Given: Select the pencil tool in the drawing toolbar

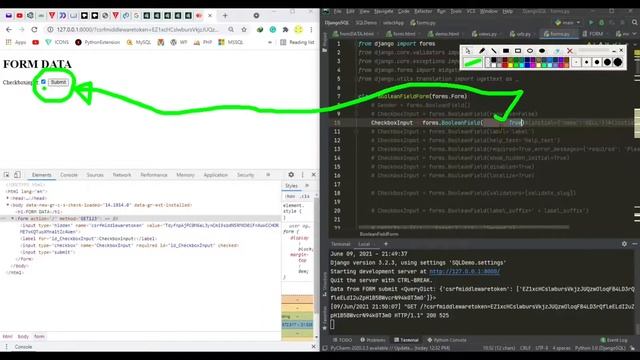Looking at the screenshot, I should point(482,51).
